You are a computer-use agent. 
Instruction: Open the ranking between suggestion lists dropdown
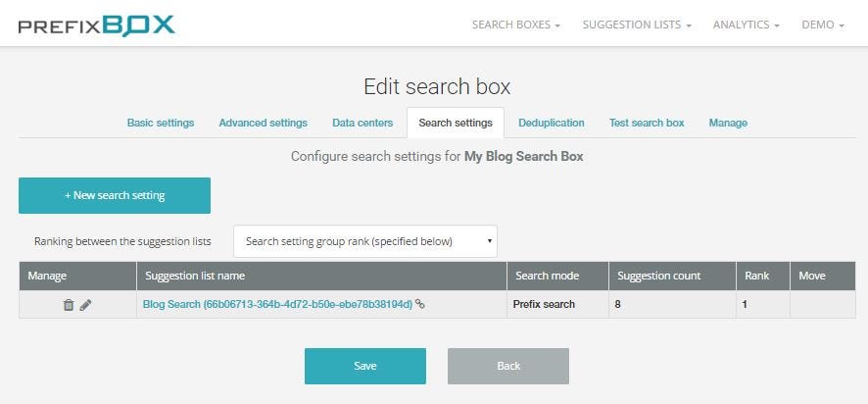365,241
